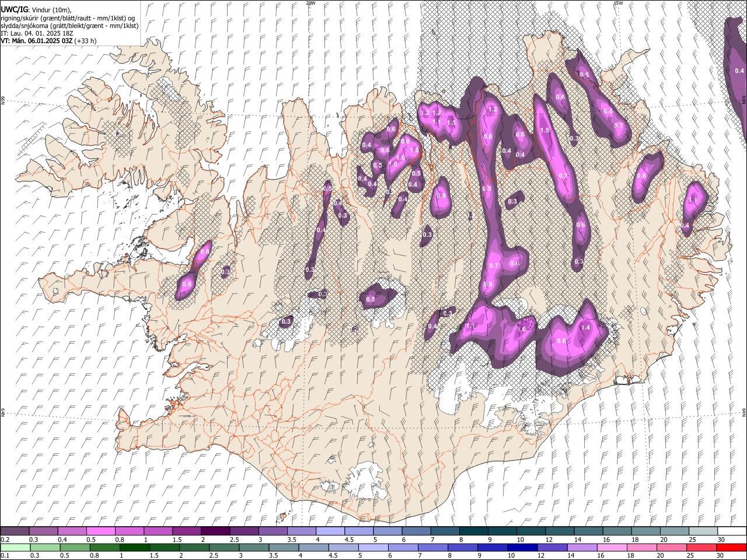This screenshot has height=560, width=747.
Task: Select the rain scale swatch starting at 0.3
Action: click(45, 547)
